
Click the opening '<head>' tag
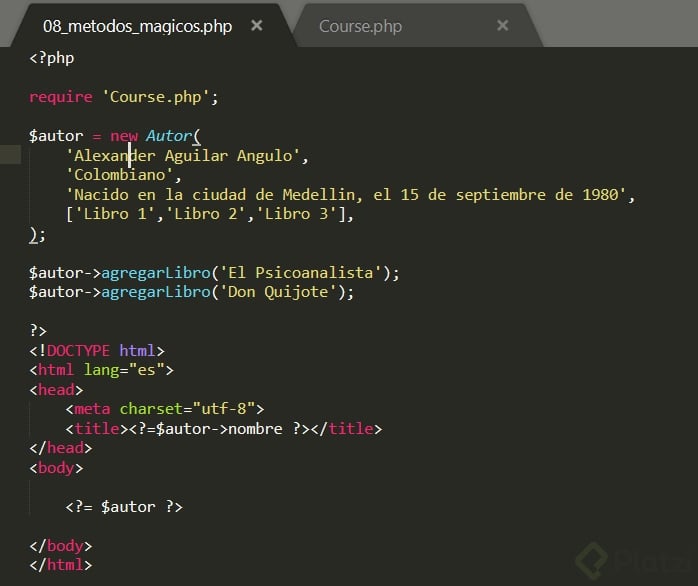point(56,390)
